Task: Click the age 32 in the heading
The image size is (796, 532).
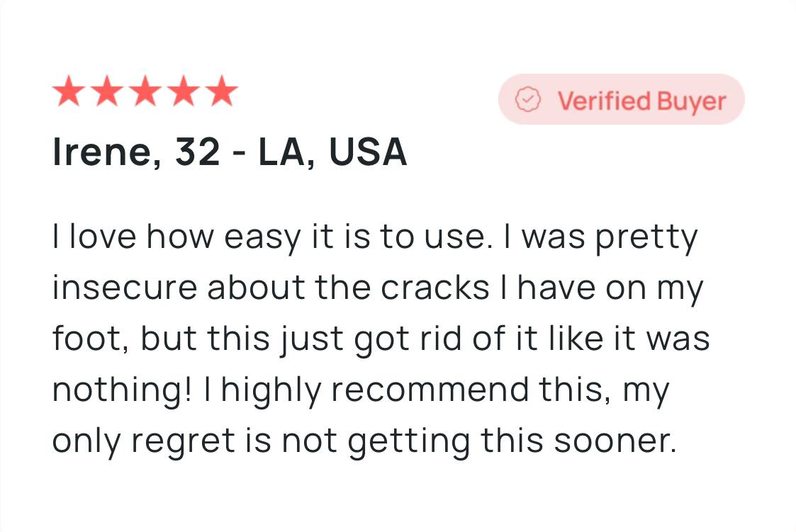Action: coord(198,151)
